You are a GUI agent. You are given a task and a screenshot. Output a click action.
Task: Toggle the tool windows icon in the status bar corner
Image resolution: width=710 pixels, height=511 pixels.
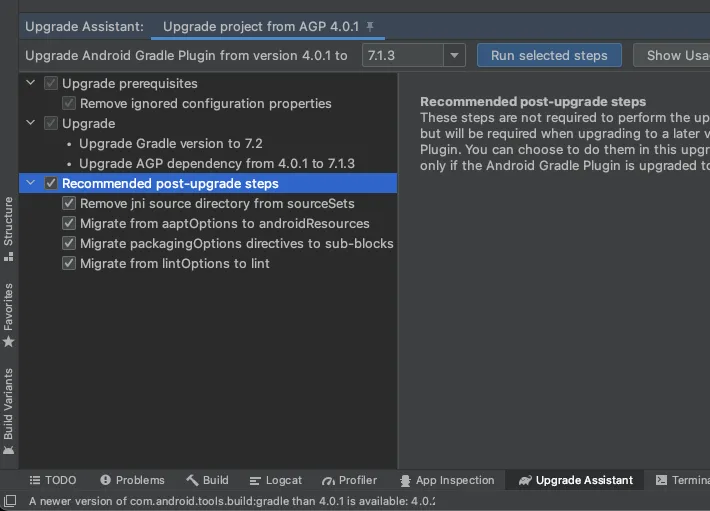(10, 501)
